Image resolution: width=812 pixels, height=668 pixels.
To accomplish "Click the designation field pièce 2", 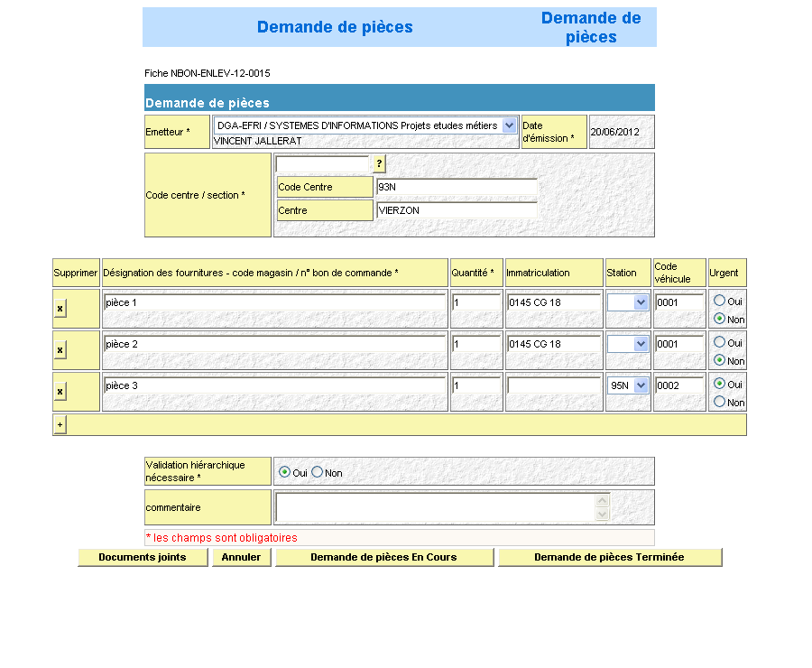I will (x=274, y=344).
